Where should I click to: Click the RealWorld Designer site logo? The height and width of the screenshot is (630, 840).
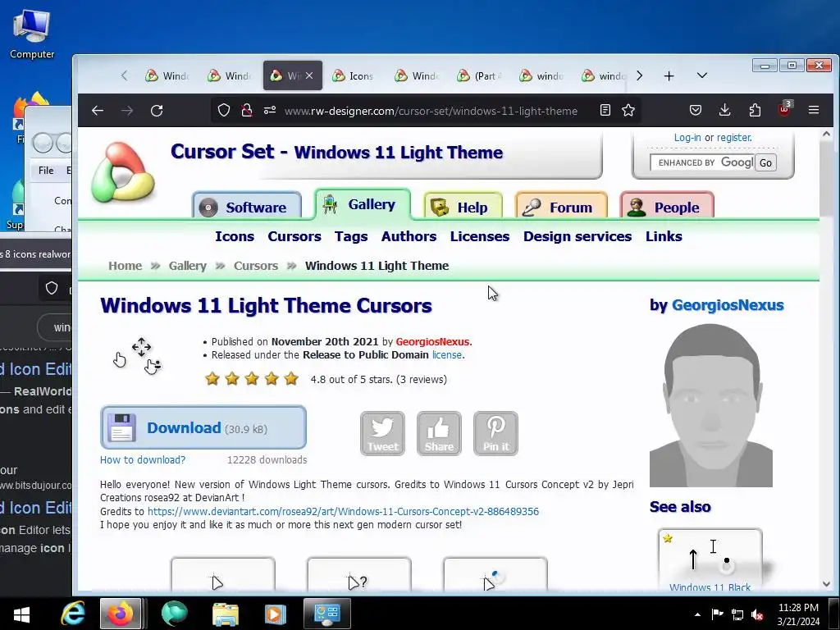(123, 172)
